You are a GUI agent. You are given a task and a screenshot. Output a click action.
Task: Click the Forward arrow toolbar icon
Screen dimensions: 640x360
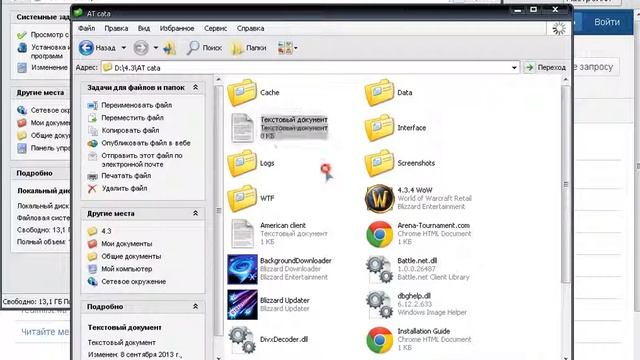[141, 48]
